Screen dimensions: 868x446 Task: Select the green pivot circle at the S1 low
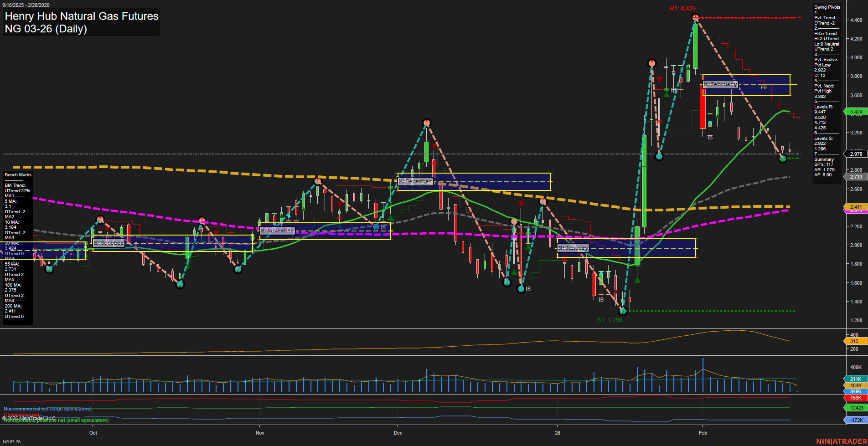coord(623,311)
